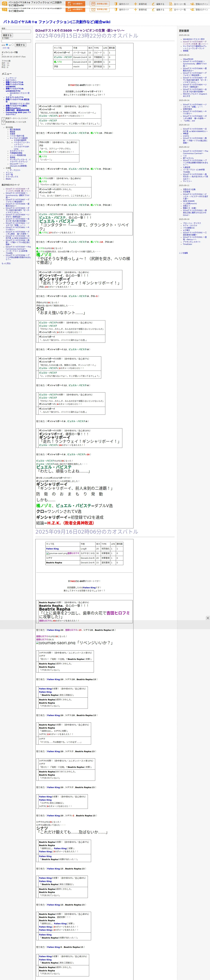Open 直轄Virtualboss menu link
This screenshot has width=210, height=980.
click(13, 108)
